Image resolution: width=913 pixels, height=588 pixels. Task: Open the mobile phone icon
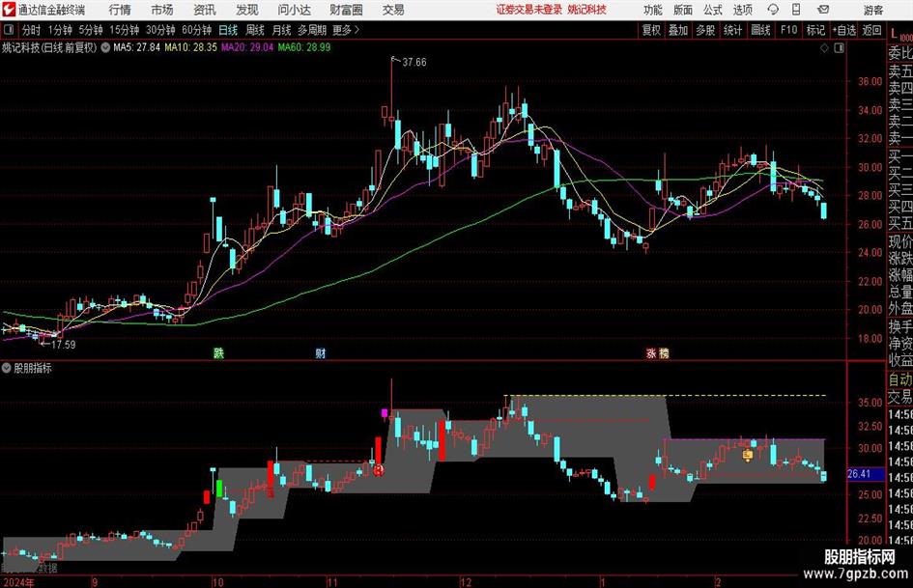tap(796, 10)
